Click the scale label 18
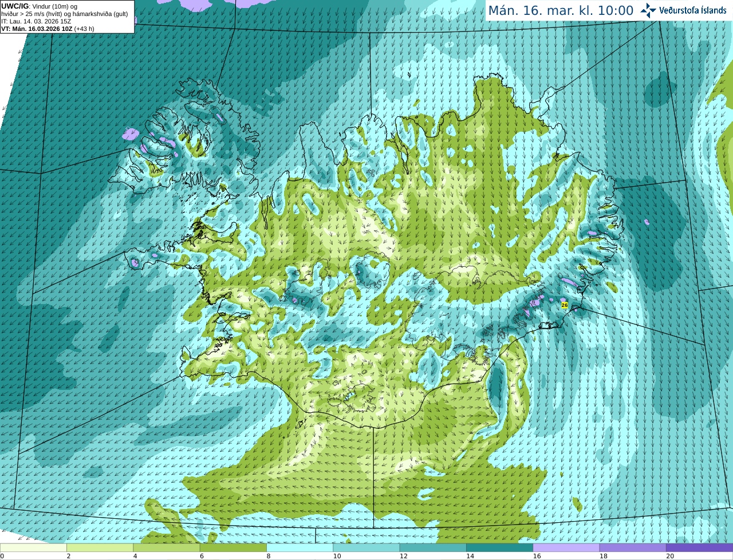The image size is (733, 560). pyautogui.click(x=603, y=556)
